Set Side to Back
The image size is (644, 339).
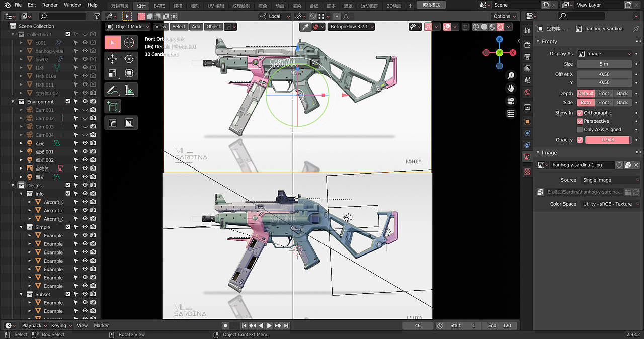[x=622, y=102]
